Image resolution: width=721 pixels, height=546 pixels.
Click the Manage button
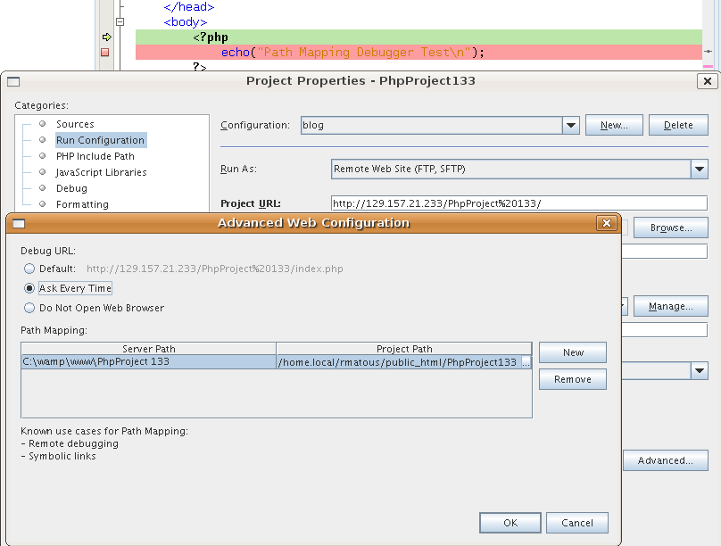click(x=671, y=306)
